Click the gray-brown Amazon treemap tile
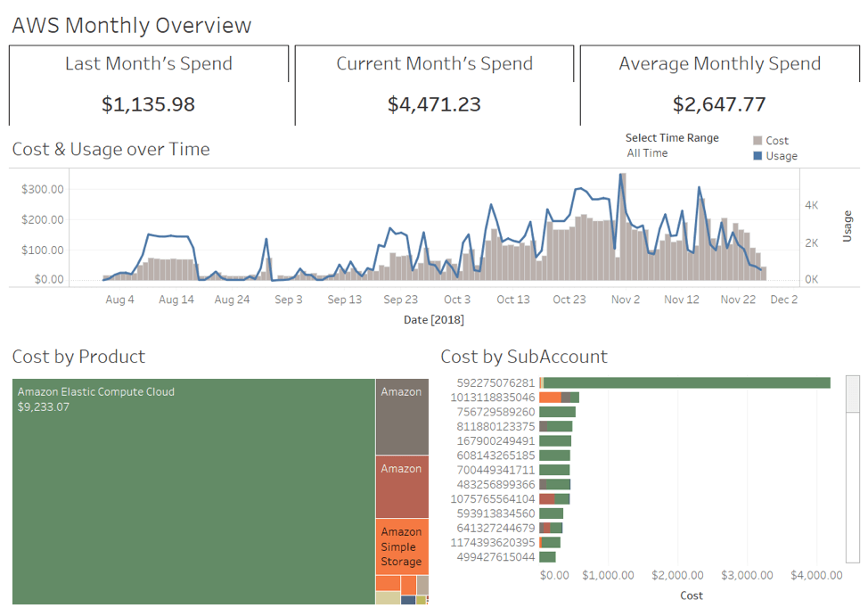The height and width of the screenshot is (616, 868). click(403, 416)
